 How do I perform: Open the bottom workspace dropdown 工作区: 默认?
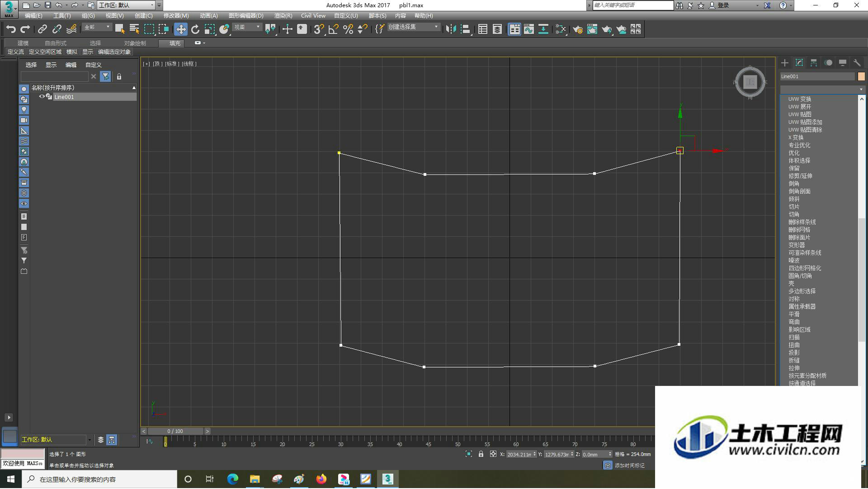click(56, 440)
